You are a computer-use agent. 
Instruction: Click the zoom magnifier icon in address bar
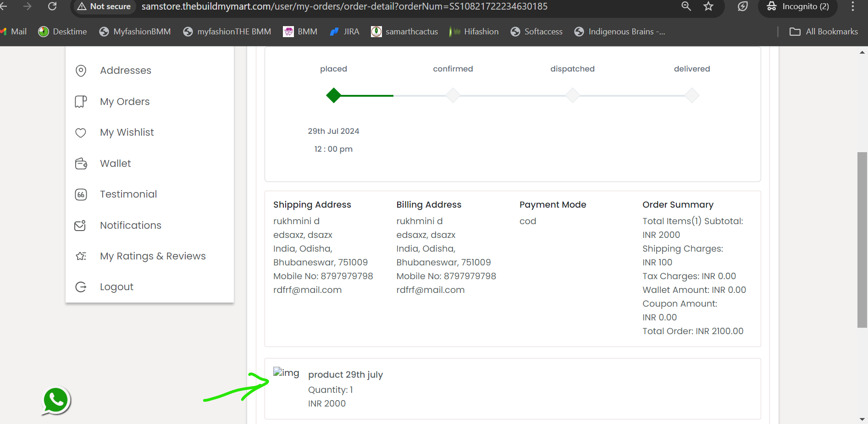[686, 6]
